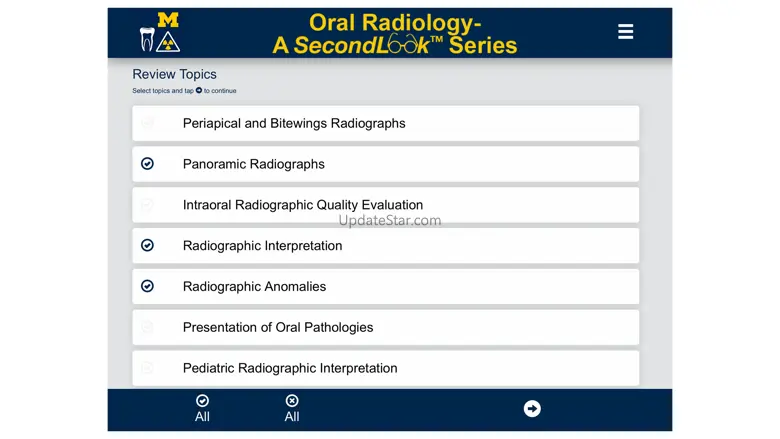Click the Select topics and tap instruction
780x439 pixels.
[184, 90]
